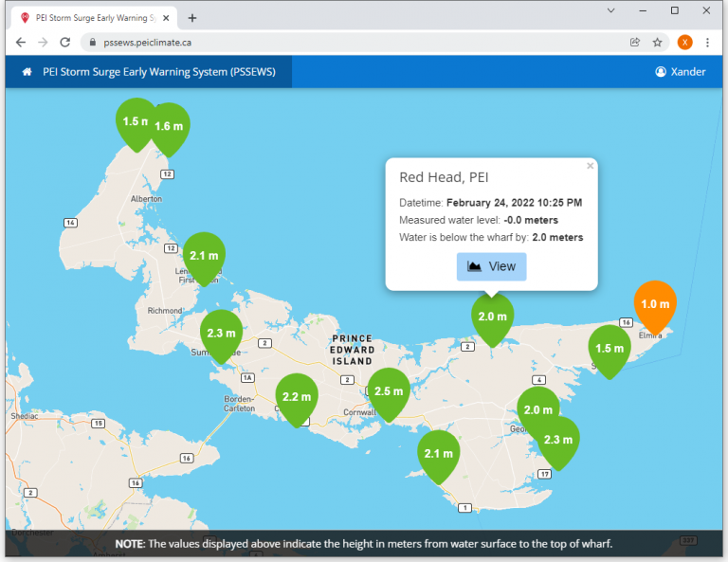728x562 pixels.
Task: Open the 1.6 m map marker
Action: [171, 127]
